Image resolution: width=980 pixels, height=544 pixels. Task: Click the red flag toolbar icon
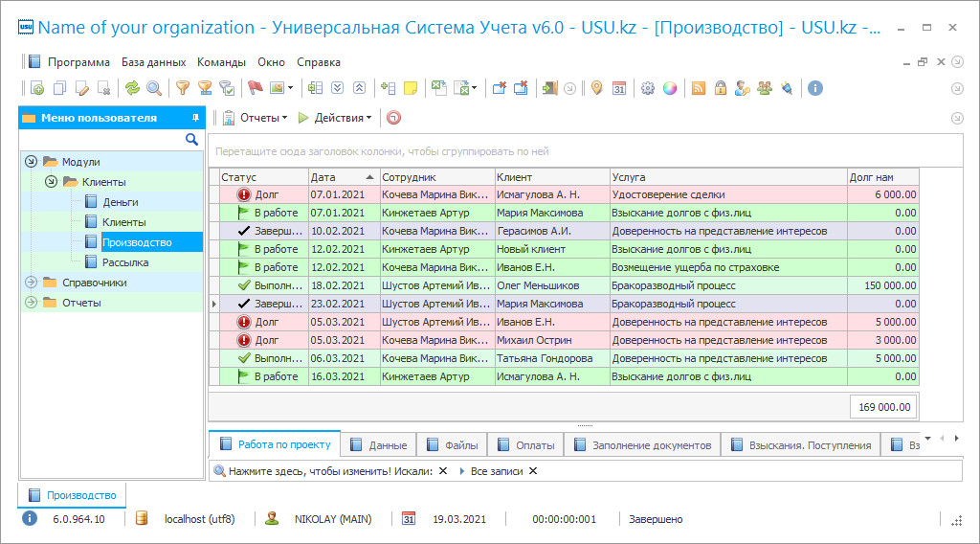pos(255,88)
